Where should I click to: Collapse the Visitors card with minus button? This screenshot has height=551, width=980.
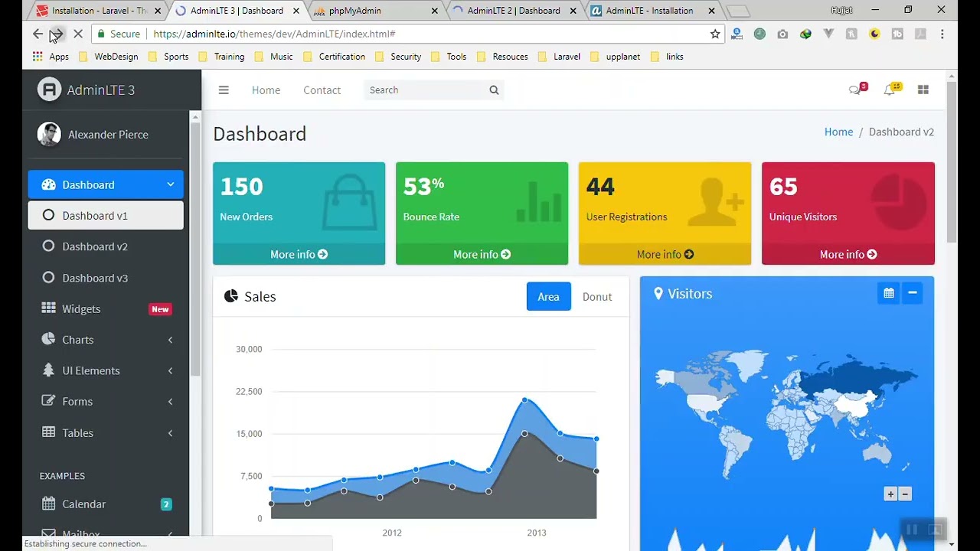click(x=912, y=293)
